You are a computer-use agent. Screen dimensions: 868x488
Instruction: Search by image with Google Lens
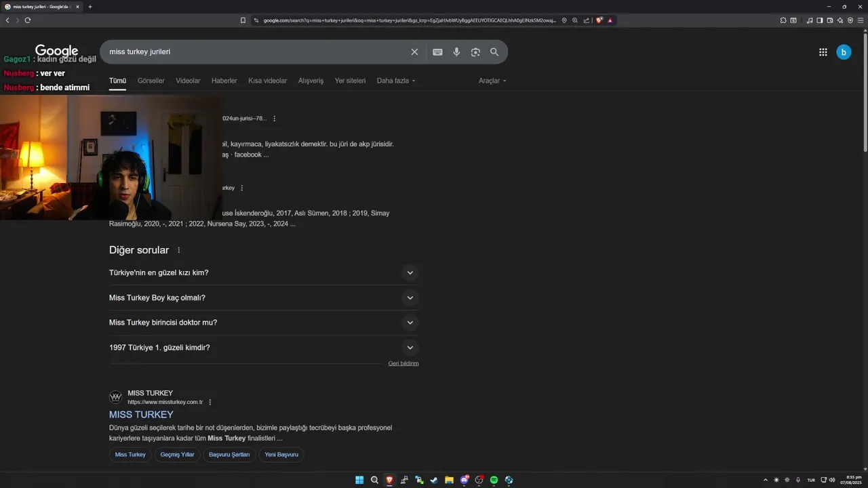pos(475,52)
